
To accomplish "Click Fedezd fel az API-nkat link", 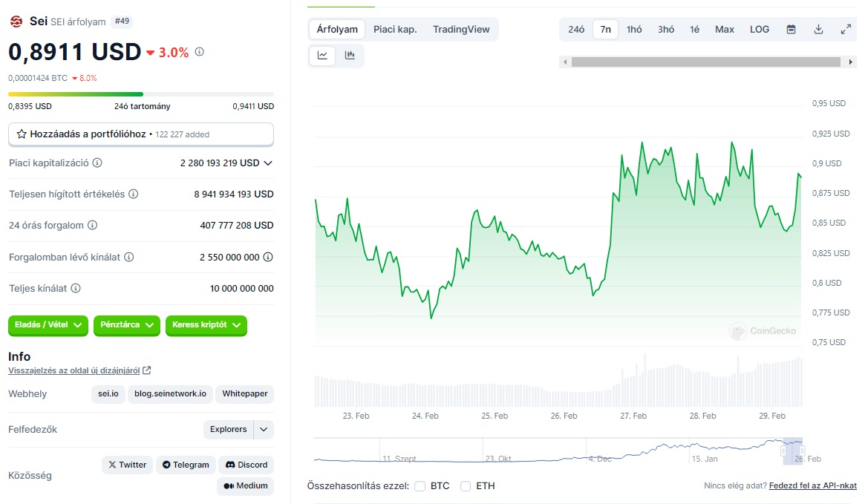I will (x=812, y=485).
